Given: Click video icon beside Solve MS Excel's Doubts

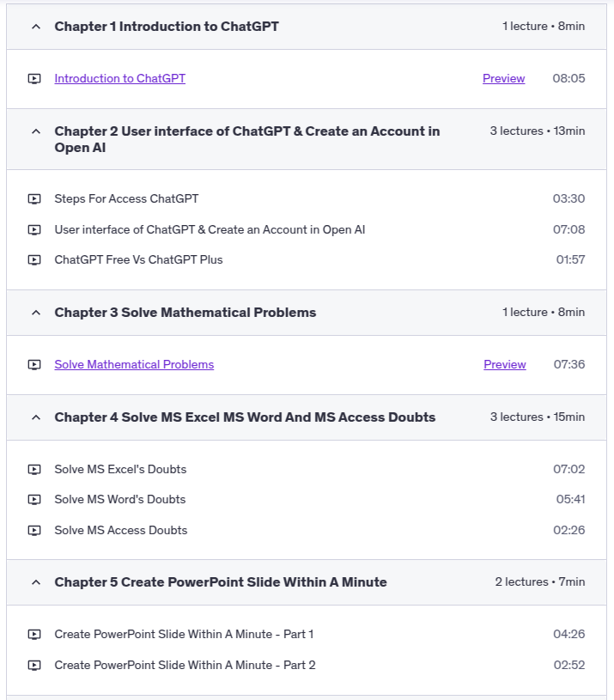Looking at the screenshot, I should click(34, 470).
